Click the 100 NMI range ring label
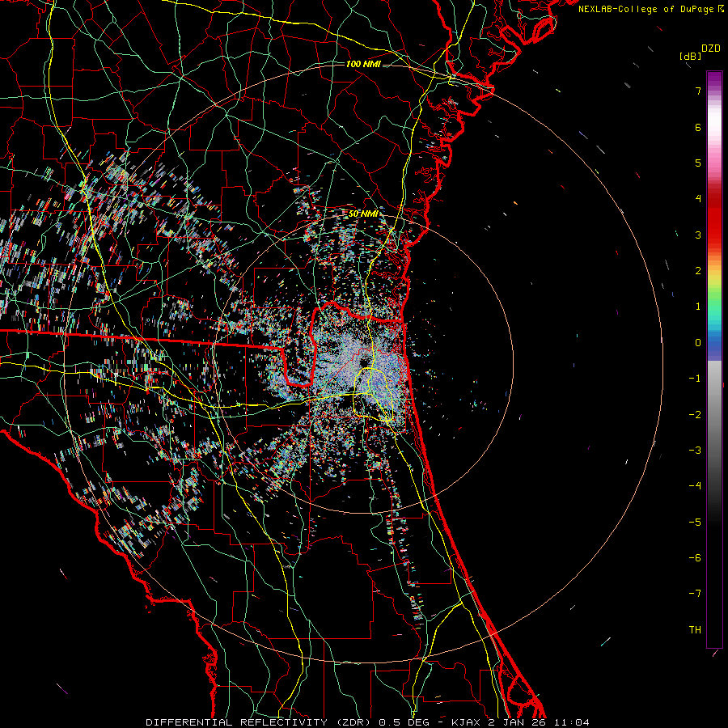The width and height of the screenshot is (728, 728). tap(363, 64)
